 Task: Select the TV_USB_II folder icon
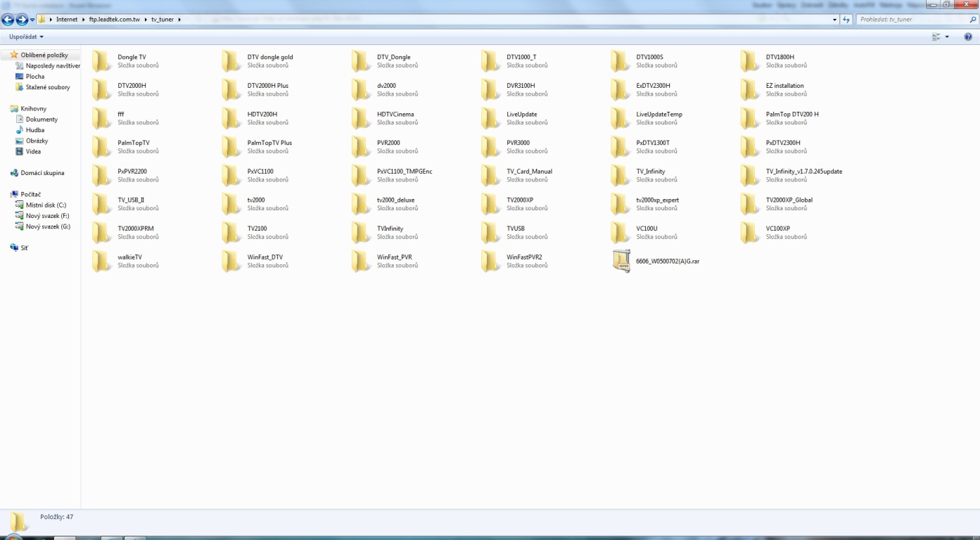click(x=102, y=204)
